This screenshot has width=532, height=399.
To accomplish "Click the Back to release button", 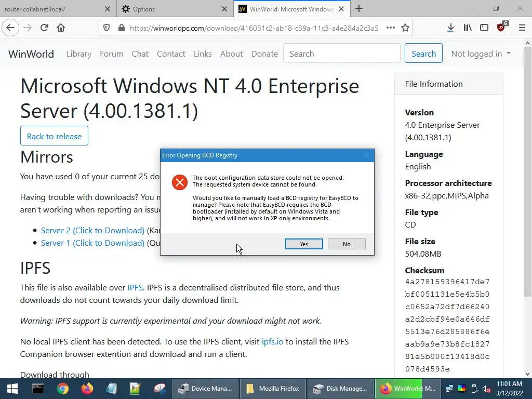I will pyautogui.click(x=54, y=136).
